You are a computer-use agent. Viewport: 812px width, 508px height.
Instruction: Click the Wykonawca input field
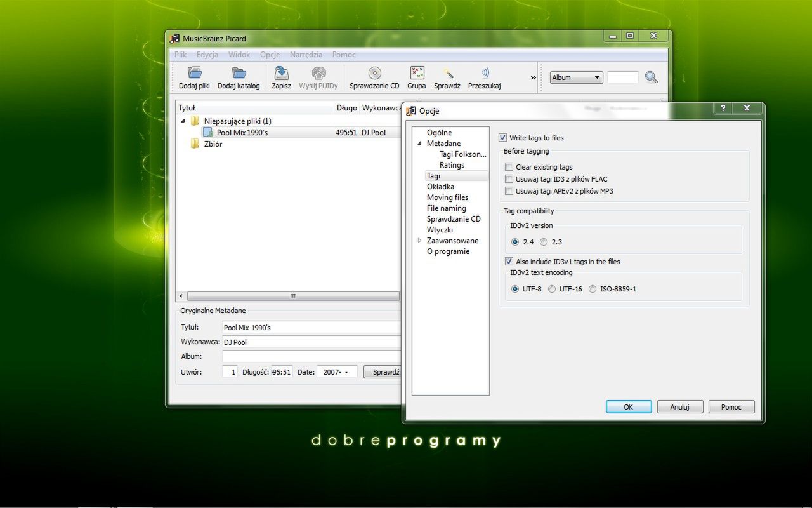[x=311, y=342]
